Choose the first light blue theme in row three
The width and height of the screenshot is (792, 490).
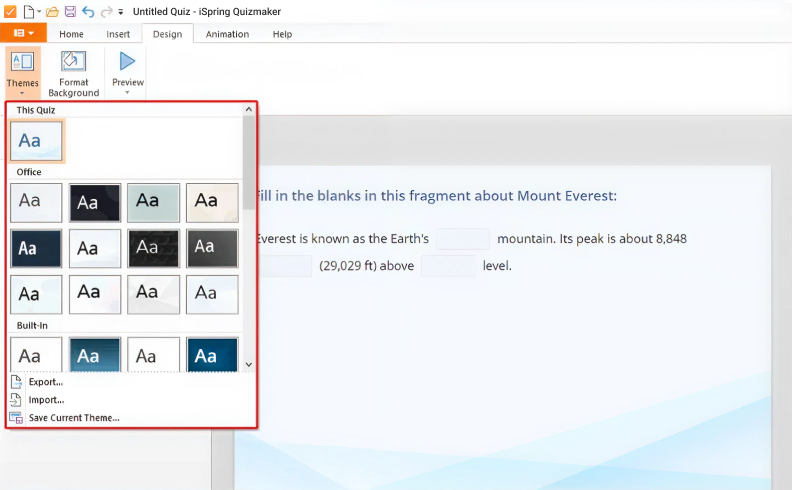(36, 295)
